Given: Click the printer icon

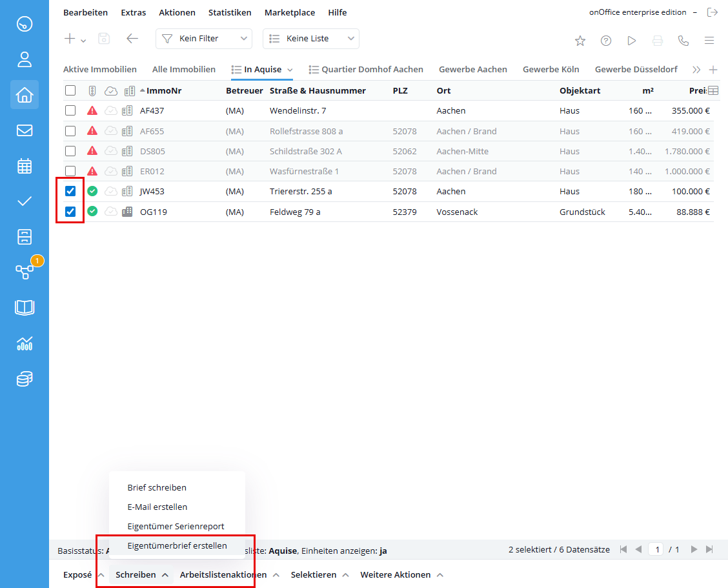Looking at the screenshot, I should click(658, 41).
